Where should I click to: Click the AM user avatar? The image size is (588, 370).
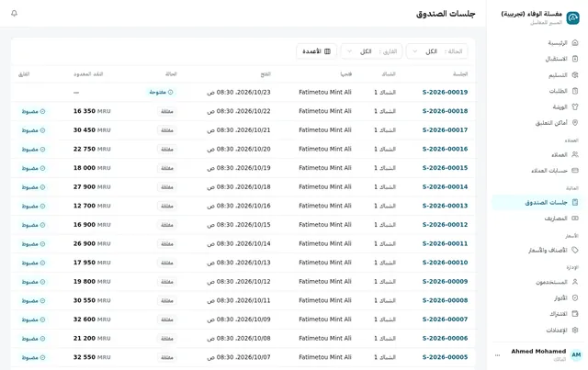click(576, 354)
